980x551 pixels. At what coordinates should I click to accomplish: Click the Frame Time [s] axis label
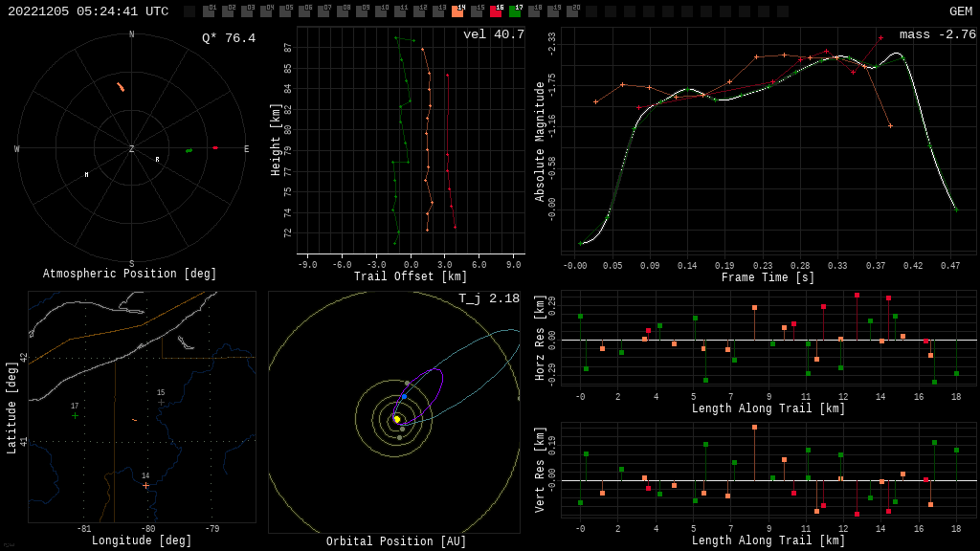point(768,277)
